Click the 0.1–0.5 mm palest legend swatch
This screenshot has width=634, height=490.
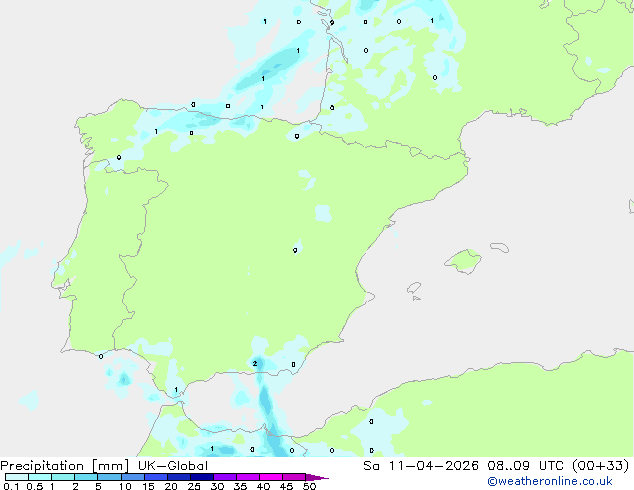click(x=17, y=477)
